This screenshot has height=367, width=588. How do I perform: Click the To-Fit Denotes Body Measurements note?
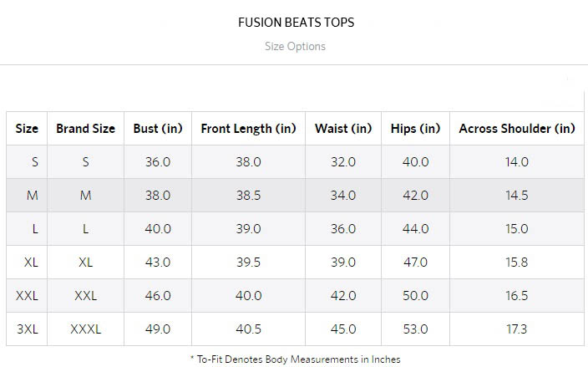coord(296,359)
